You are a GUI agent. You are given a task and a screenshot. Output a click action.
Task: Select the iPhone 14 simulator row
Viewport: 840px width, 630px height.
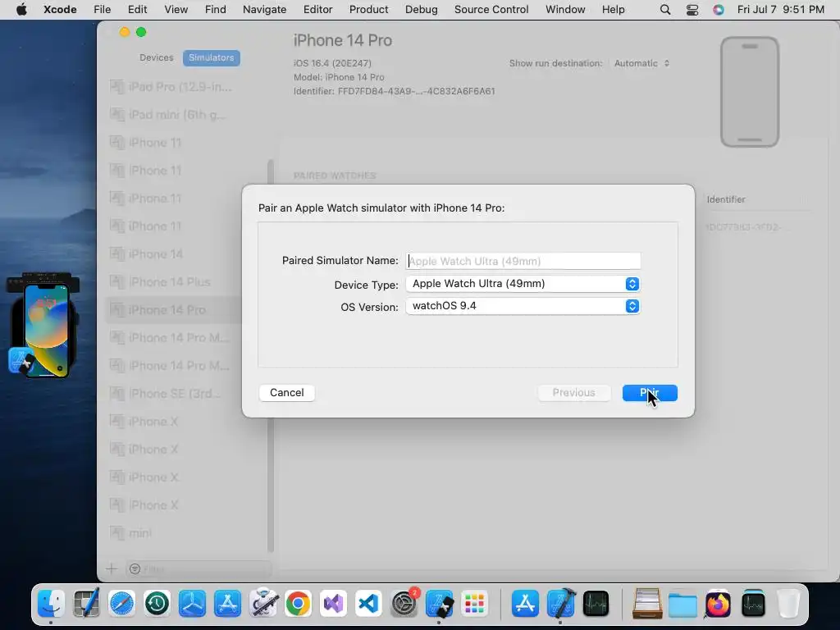[x=172, y=254]
